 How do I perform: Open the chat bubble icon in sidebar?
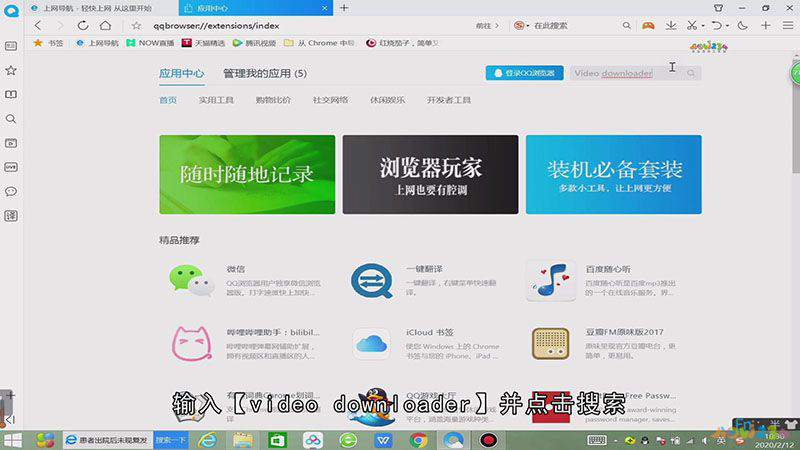pos(11,192)
